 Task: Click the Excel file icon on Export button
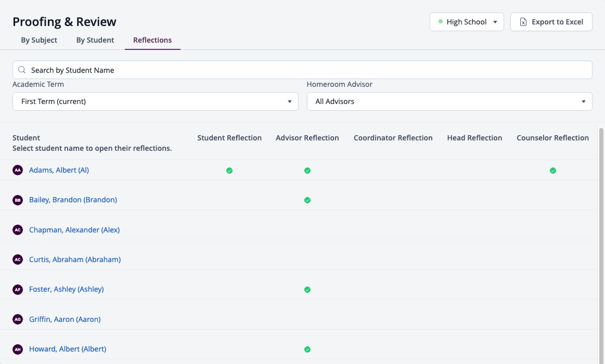[523, 22]
